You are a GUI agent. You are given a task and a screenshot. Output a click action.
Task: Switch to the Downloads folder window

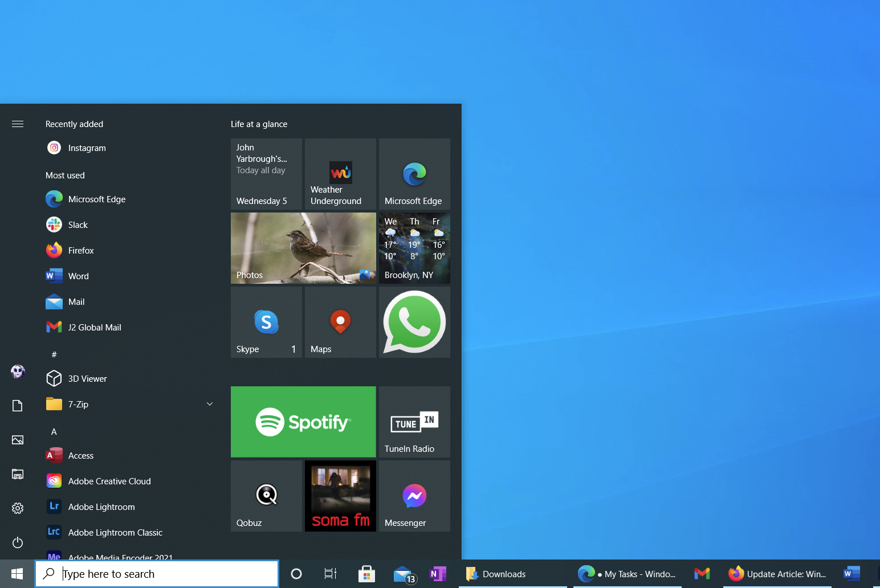tap(513, 574)
